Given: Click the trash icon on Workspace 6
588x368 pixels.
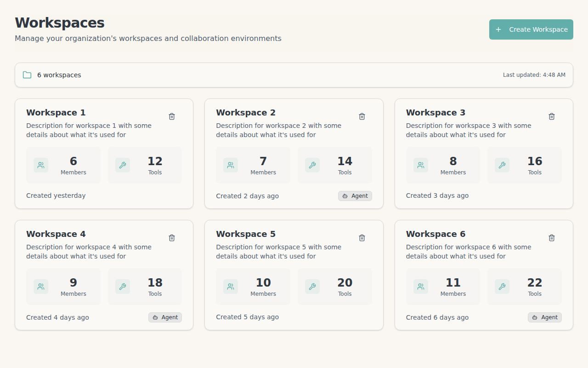Looking at the screenshot, I should (552, 238).
